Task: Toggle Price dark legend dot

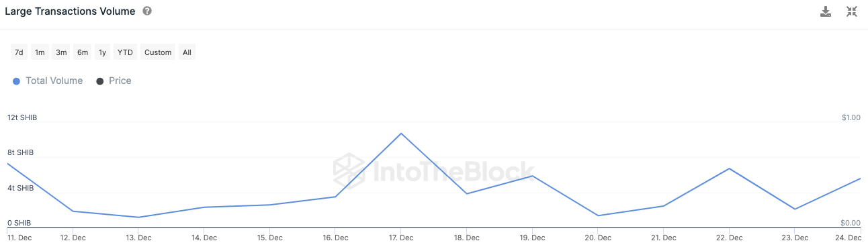Action: click(x=99, y=81)
